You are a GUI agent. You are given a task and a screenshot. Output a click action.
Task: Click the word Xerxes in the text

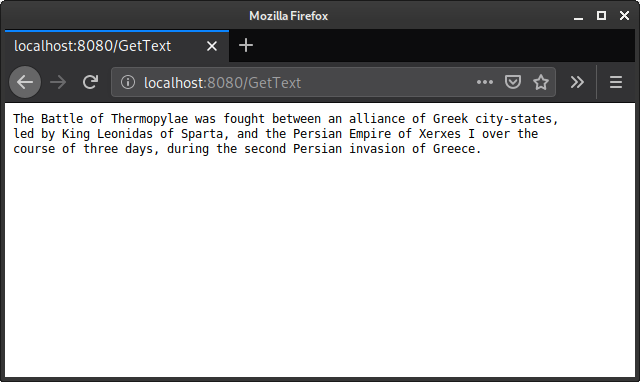pos(440,134)
